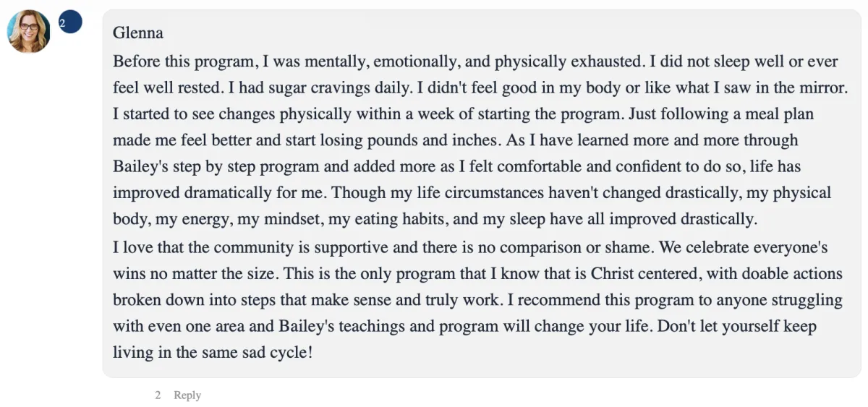Open the commenter name Glenna
868x407 pixels.
pos(138,33)
